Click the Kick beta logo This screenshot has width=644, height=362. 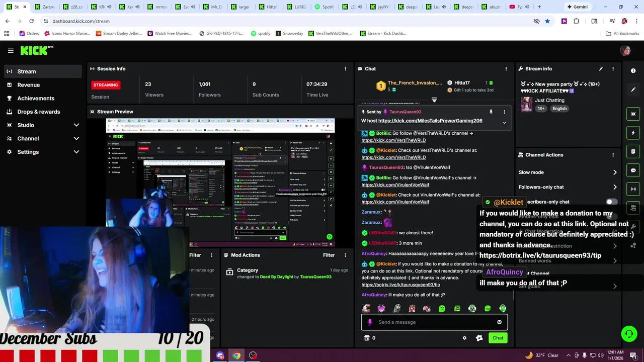pyautogui.click(x=36, y=50)
